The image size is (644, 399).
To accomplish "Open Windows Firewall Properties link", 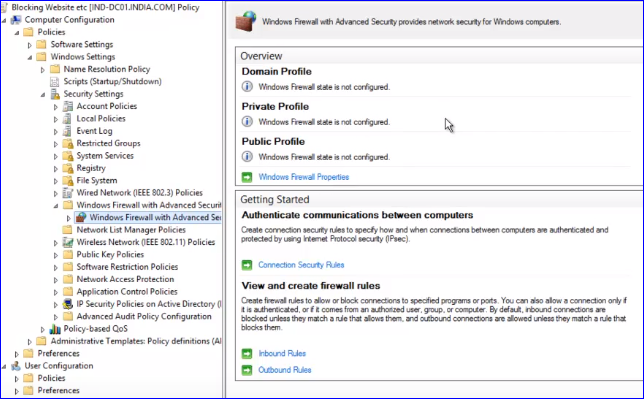I will (304, 177).
